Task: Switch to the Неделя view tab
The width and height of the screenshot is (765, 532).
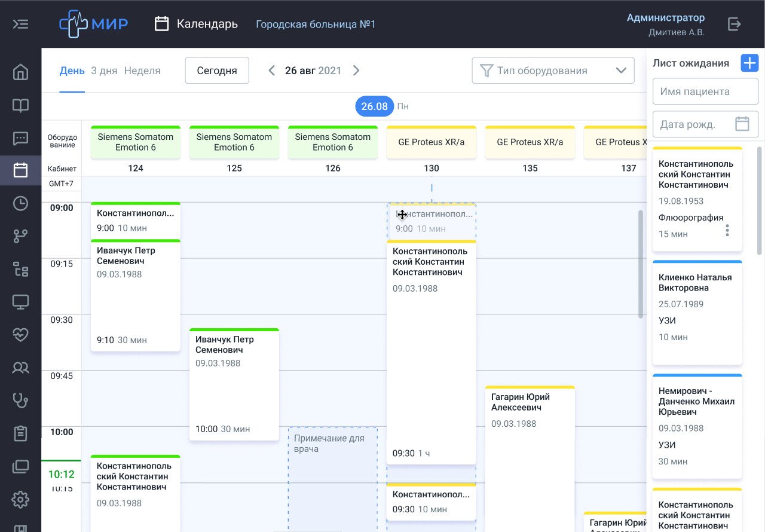Action: [x=142, y=71]
